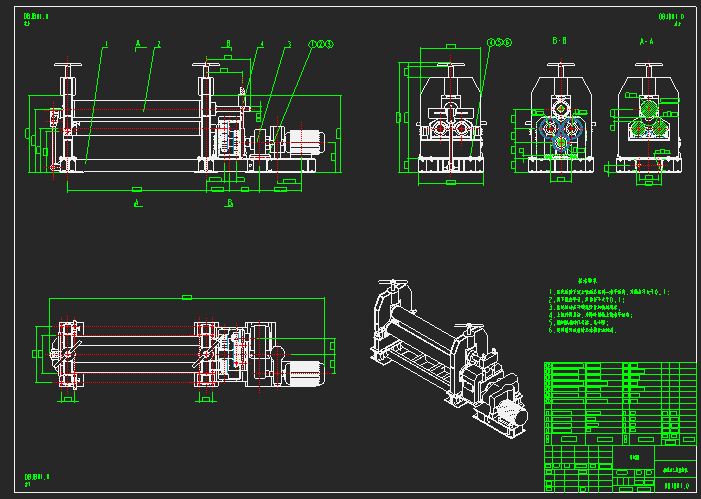Select part callout number 1 in front view
Viewport: 701px width, 499px height.
click(x=106, y=44)
